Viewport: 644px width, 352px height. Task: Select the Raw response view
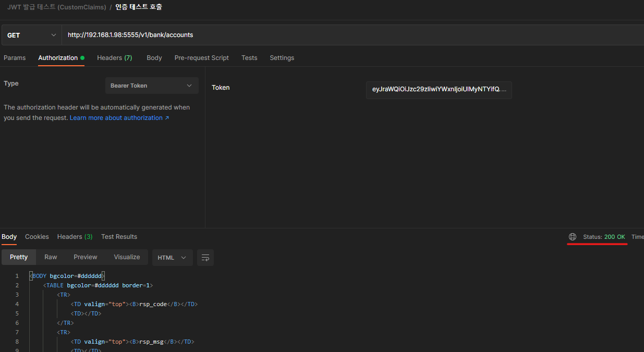[51, 257]
